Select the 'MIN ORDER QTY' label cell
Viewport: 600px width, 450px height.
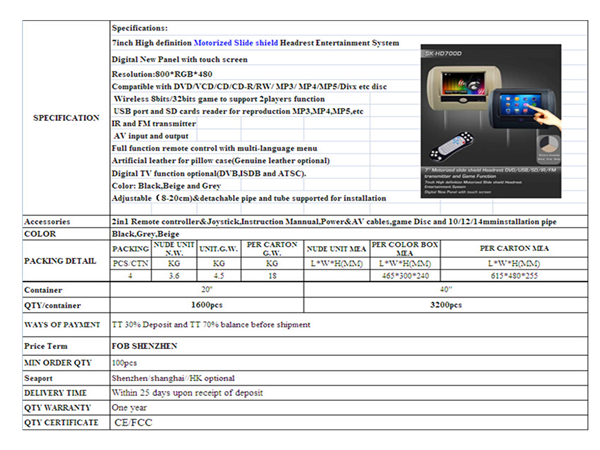66,363
